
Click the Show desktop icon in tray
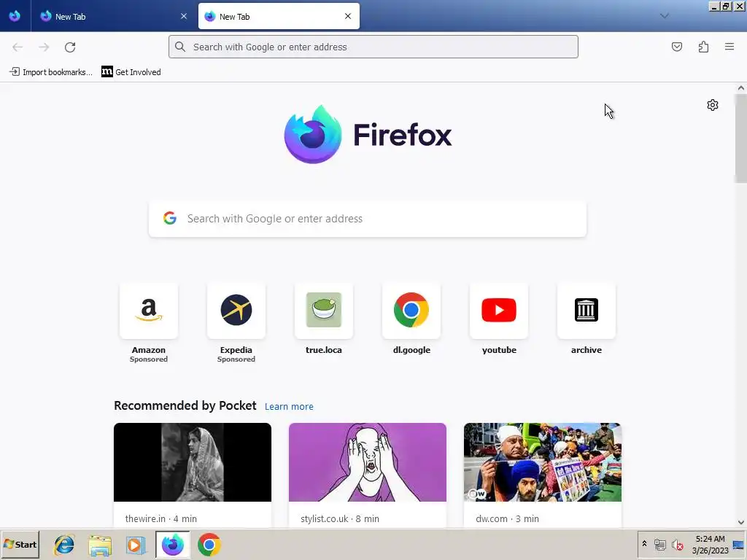click(739, 545)
